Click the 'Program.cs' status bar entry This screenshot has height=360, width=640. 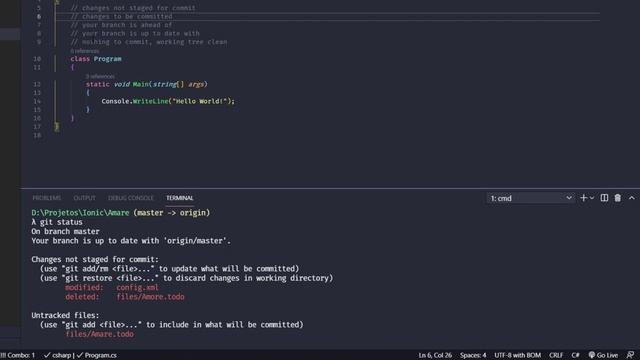coord(97,355)
